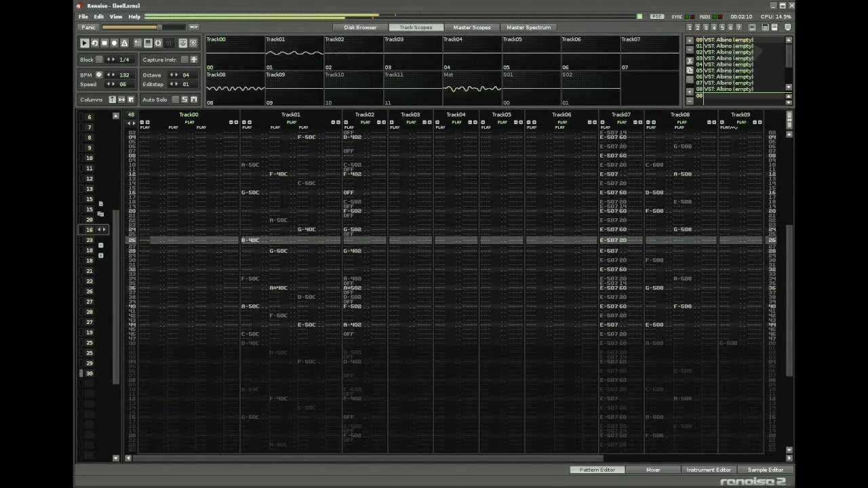Click the bottom plus button beside sample list
This screenshot has height=488, width=868.
[690, 91]
